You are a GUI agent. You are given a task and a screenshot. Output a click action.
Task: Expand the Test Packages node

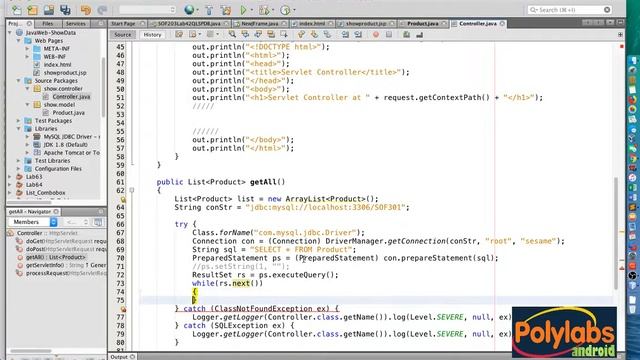19,121
